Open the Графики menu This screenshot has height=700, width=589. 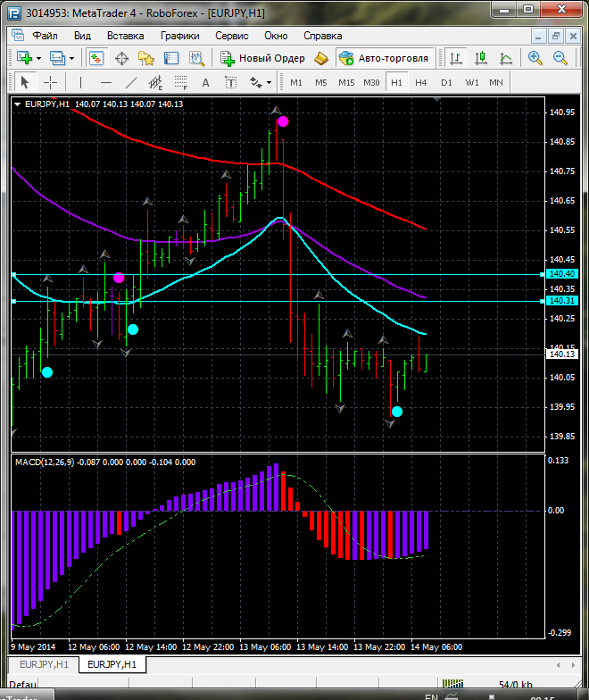[x=180, y=36]
